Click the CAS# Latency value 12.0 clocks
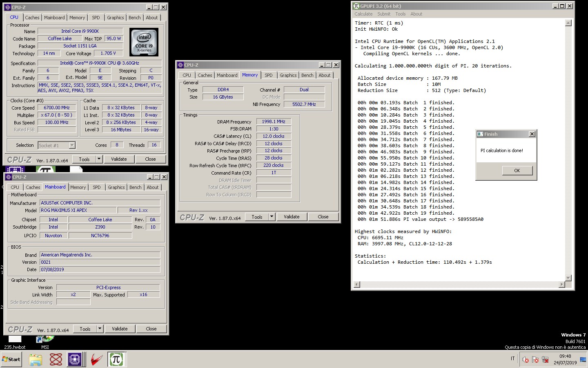Screen dimensions: 588x368 tap(274, 137)
